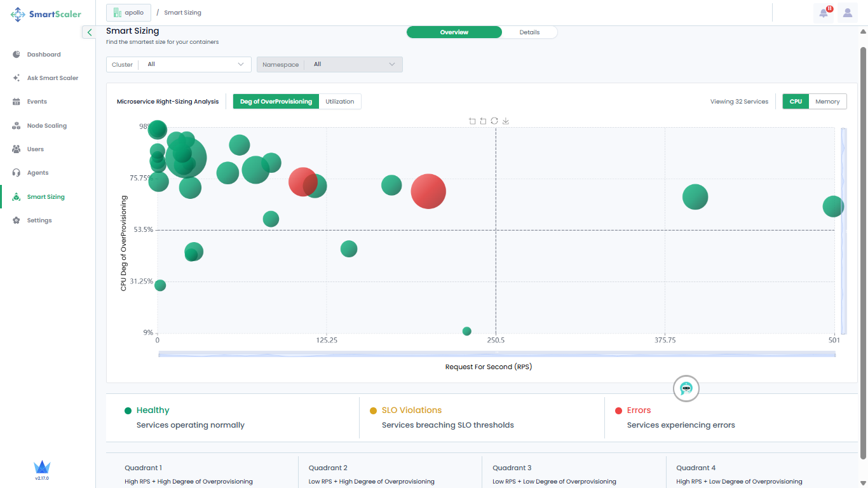Click the chart area zoom icon
Image resolution: width=868 pixels, height=488 pixels.
(472, 121)
